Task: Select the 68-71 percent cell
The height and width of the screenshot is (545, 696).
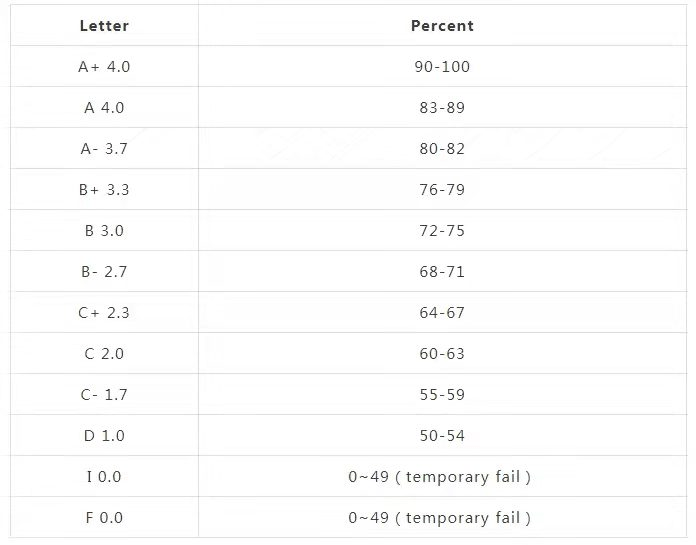Action: [442, 272]
